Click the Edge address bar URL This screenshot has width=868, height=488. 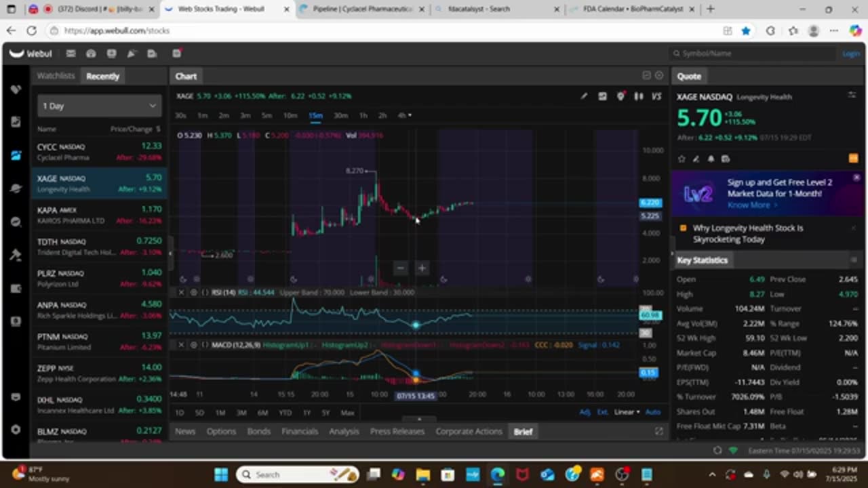[x=117, y=30]
